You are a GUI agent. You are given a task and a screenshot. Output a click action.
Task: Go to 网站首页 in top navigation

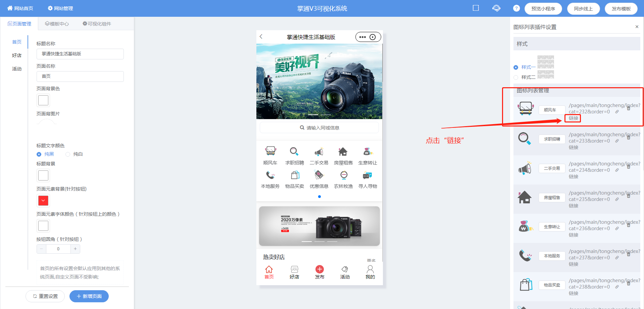(20, 8)
